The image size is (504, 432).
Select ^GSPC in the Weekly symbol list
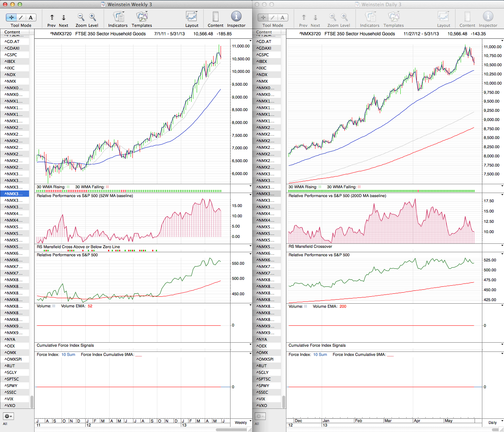tap(11, 55)
